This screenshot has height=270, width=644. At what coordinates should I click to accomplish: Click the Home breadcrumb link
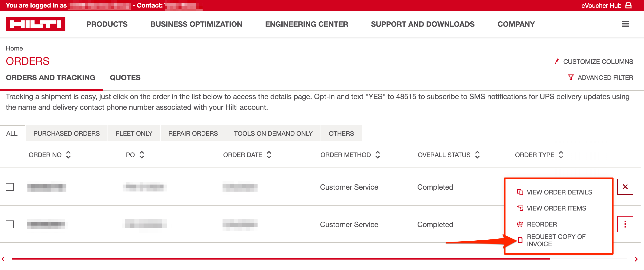click(14, 48)
